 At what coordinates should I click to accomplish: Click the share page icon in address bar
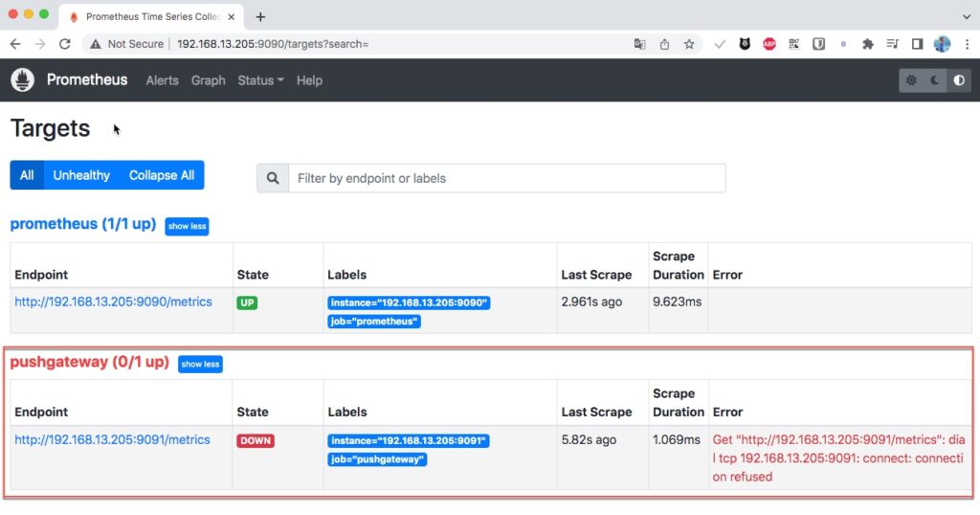coord(664,44)
